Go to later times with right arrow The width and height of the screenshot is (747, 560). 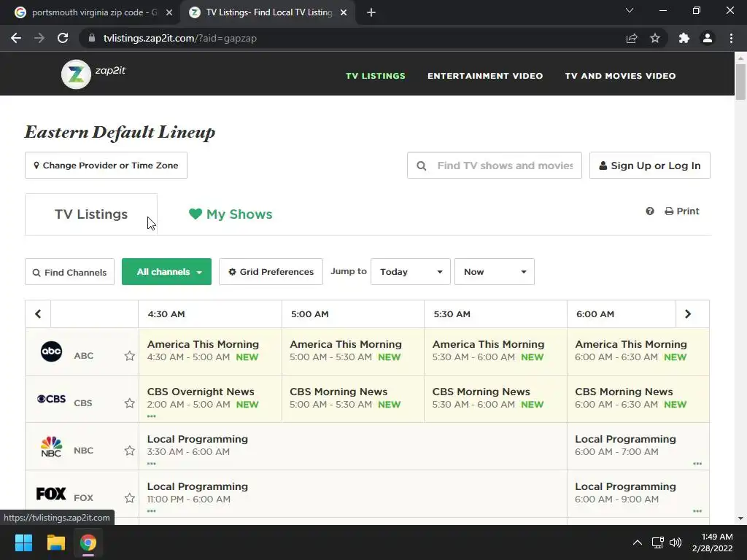click(688, 314)
